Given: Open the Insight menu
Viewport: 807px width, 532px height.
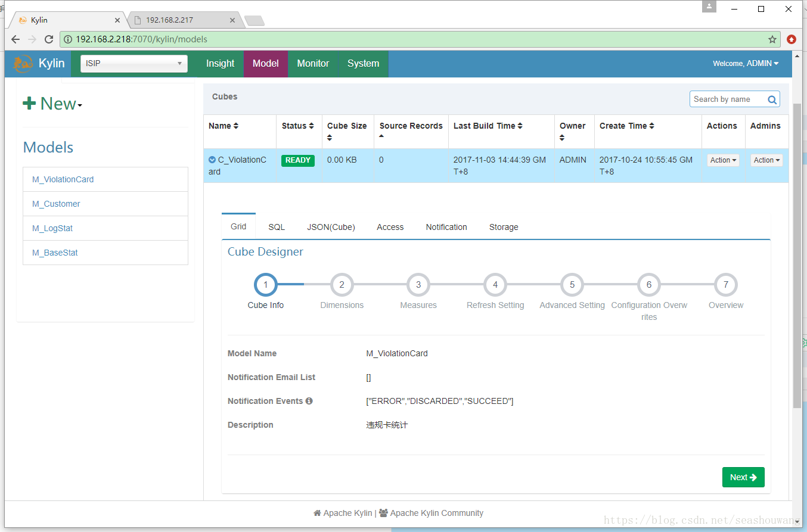Looking at the screenshot, I should (x=221, y=64).
